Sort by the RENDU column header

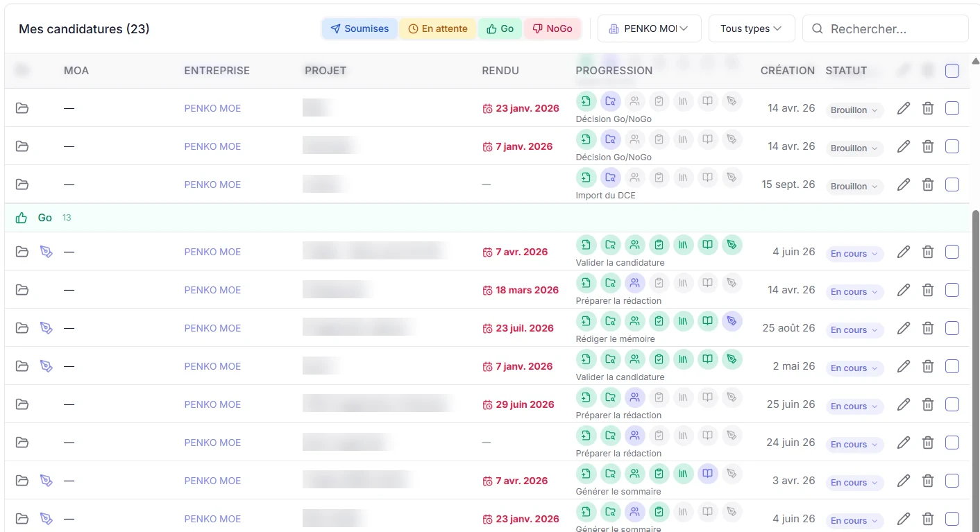[x=500, y=71]
